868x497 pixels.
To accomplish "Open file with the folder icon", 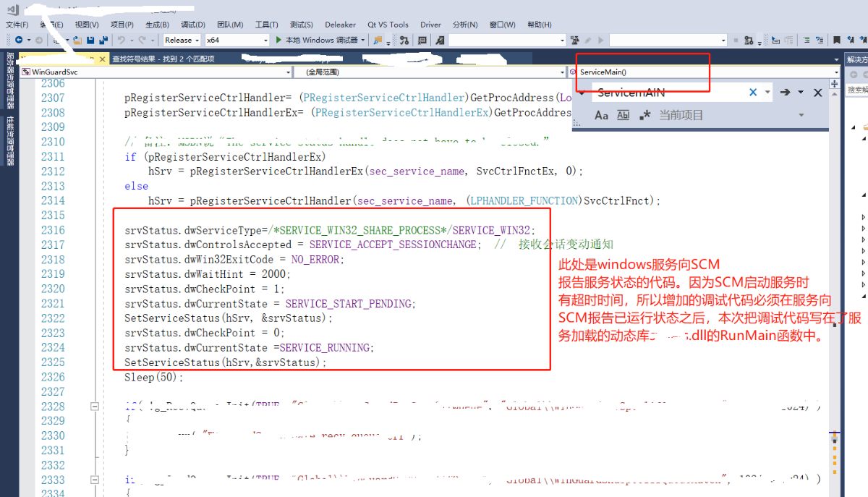I will pos(77,40).
